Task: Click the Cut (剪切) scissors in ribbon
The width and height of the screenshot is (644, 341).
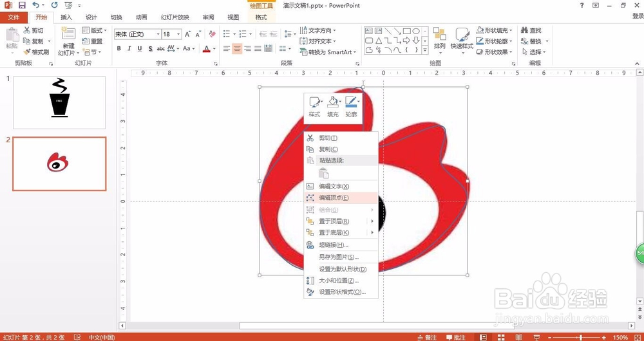Action: point(33,30)
